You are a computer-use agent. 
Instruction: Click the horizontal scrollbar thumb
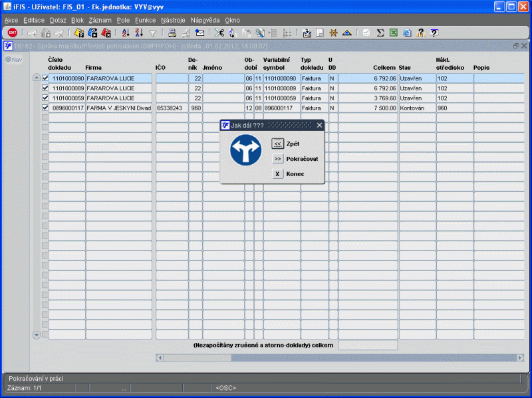pyautogui.click(x=197, y=357)
